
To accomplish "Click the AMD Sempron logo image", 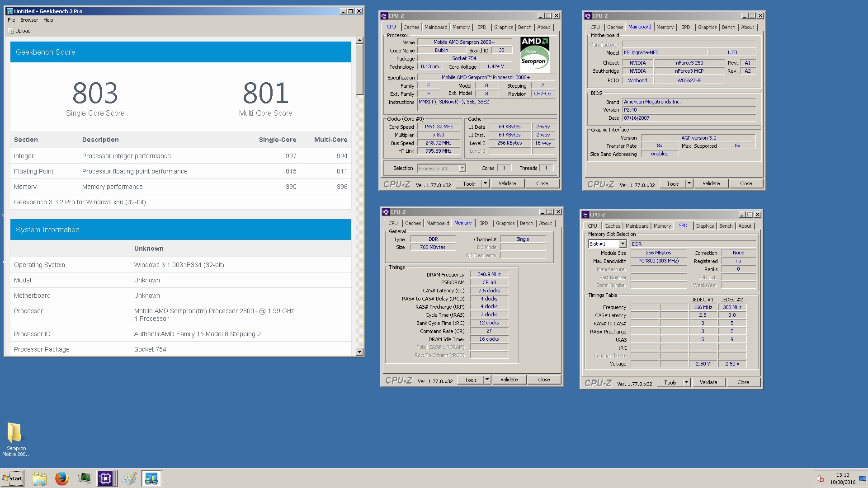I will (x=534, y=54).
